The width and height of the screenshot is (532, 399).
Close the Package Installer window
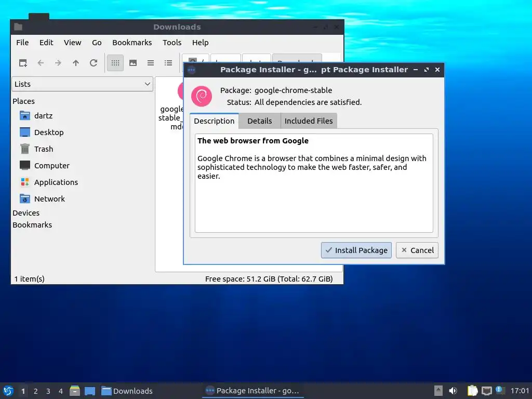point(437,70)
